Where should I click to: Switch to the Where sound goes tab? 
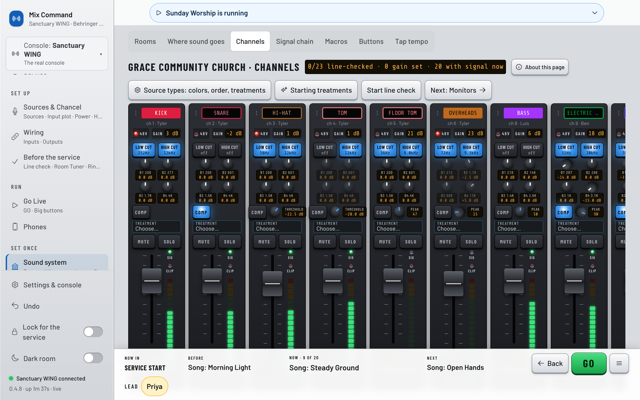(196, 41)
